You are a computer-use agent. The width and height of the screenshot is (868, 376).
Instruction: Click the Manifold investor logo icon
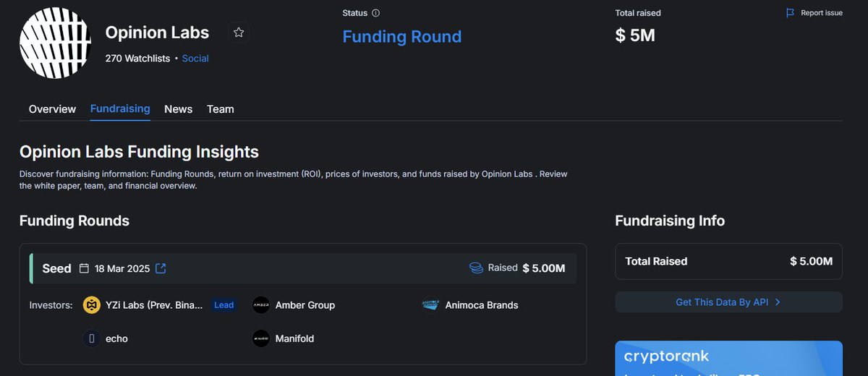coord(261,338)
